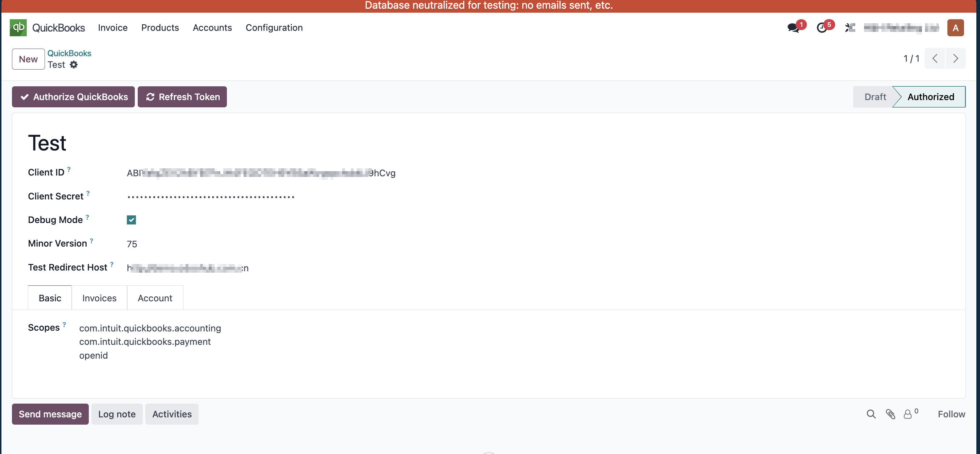Show Client ID help tooltip icon
Viewport: 980px width, 454px height.
(69, 169)
